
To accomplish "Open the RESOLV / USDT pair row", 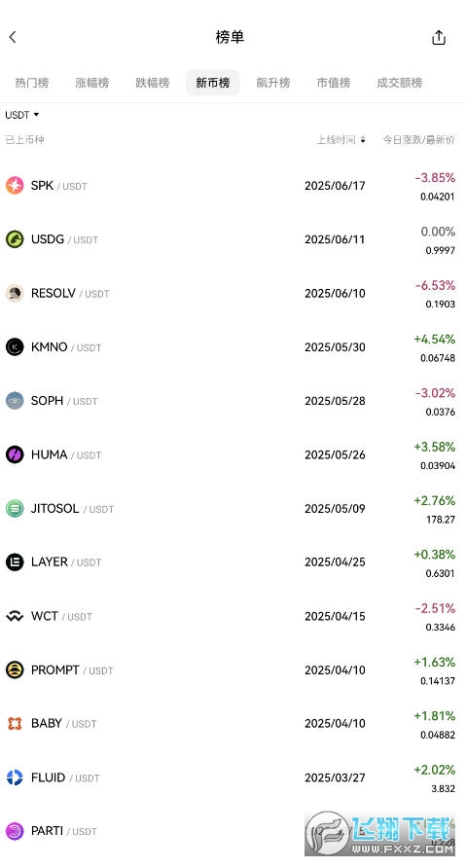I will tap(233, 293).
